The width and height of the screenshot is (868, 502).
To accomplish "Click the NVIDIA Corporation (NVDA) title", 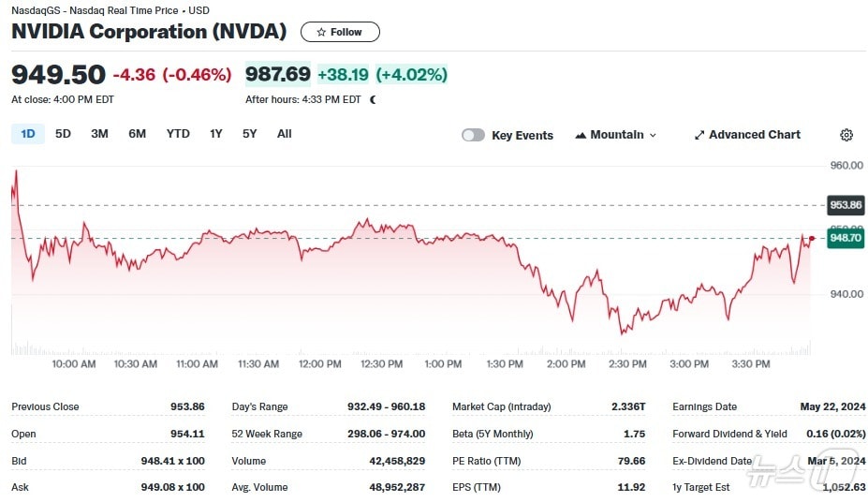I will [x=149, y=31].
